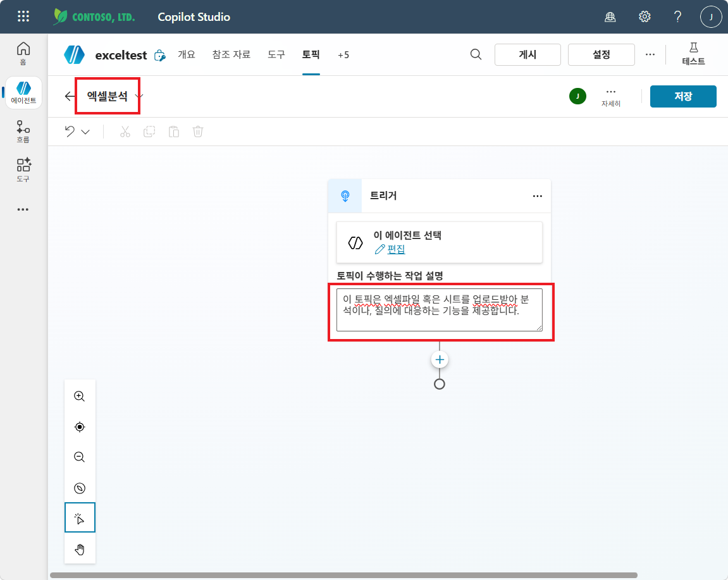Open 자세히 more details menu
The height and width of the screenshot is (580, 728).
pos(611,97)
